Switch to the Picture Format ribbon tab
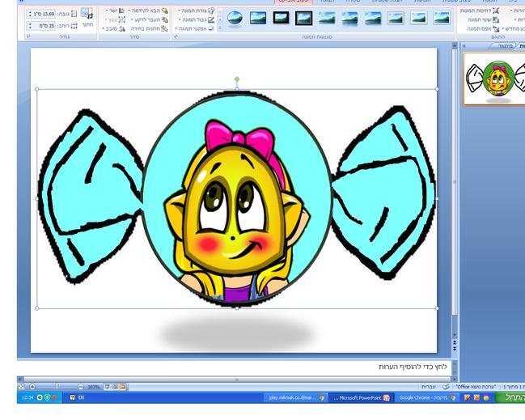The image size is (525, 420). pyautogui.click(x=294, y=2)
